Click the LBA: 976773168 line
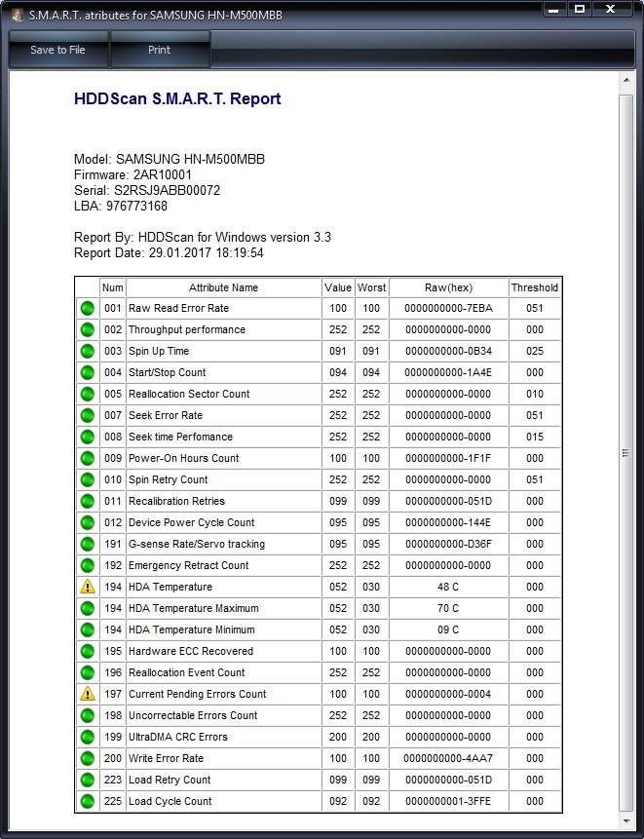 tap(121, 206)
